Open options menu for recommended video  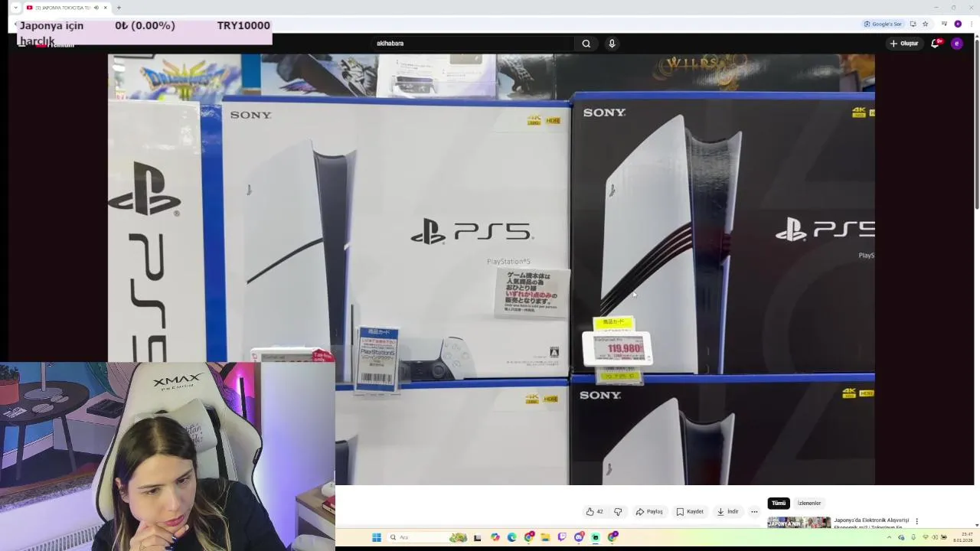pyautogui.click(x=916, y=521)
